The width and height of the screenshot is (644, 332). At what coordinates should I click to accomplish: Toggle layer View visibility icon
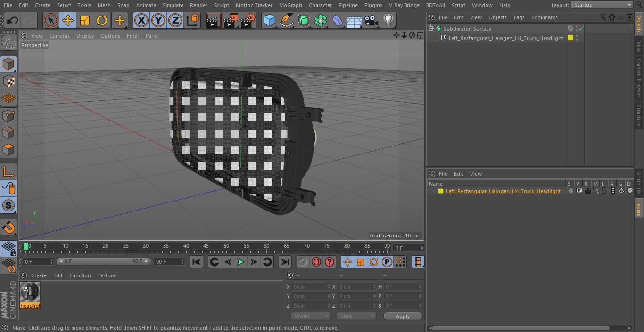(x=579, y=191)
